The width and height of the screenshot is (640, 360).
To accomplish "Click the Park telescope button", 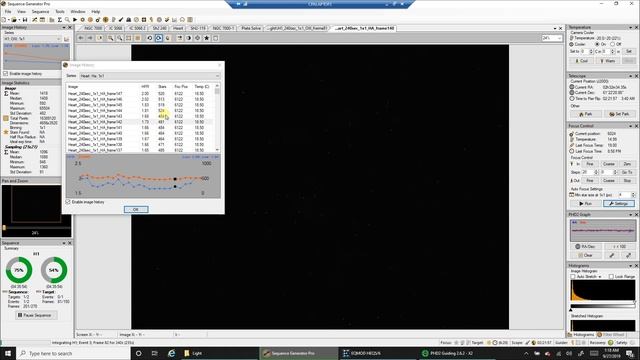I will 585,114.
